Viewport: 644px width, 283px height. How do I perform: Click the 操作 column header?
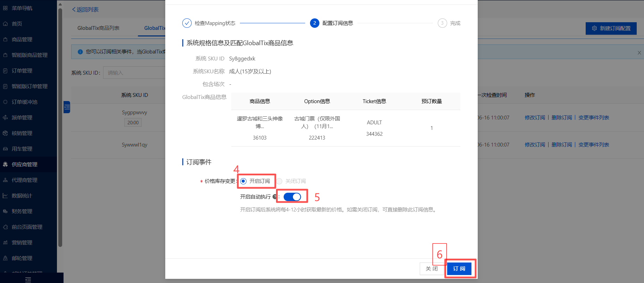click(529, 95)
